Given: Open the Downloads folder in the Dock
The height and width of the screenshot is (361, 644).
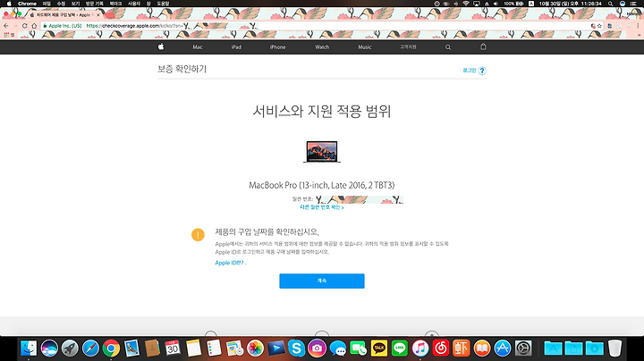Looking at the screenshot, I should pos(594,348).
